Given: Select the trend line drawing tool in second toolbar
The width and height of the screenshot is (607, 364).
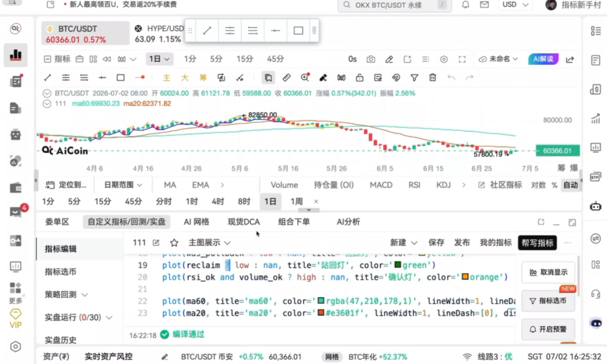Looking at the screenshot, I should click(x=47, y=78).
